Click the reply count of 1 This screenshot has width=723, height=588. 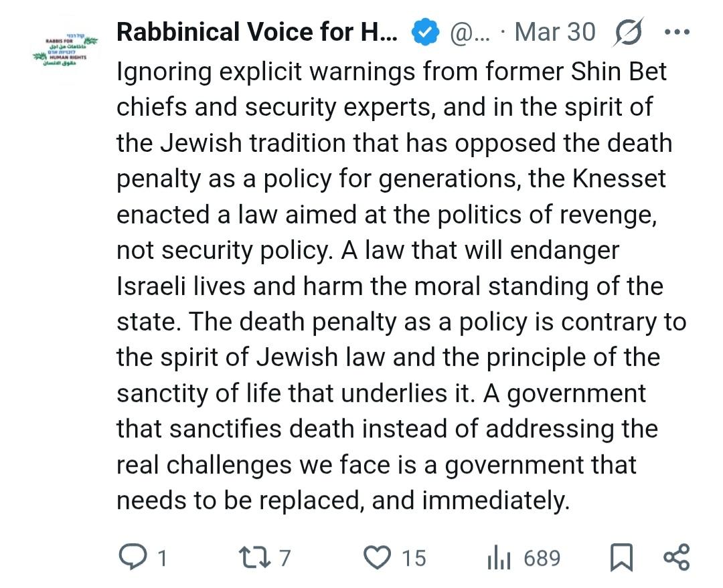coord(161,558)
